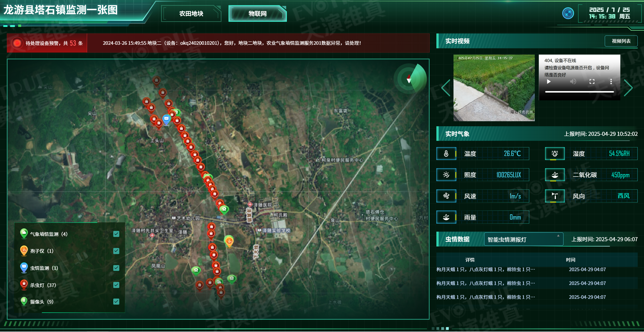Open the 视频列表 button
The height and width of the screenshot is (332, 644).
tap(621, 41)
